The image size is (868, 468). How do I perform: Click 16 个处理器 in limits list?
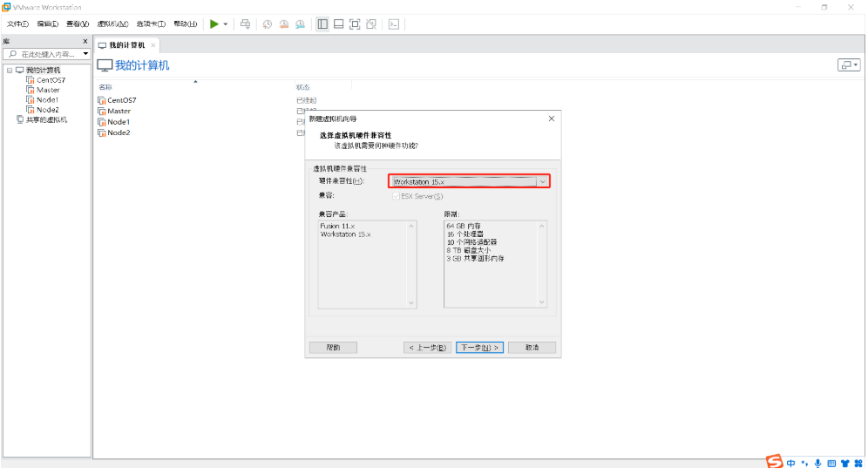[465, 234]
